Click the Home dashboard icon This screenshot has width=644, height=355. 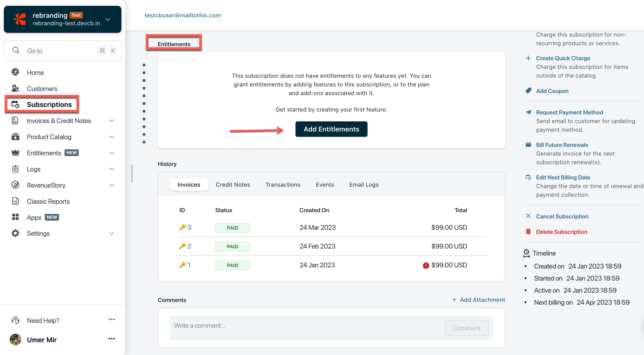point(15,72)
